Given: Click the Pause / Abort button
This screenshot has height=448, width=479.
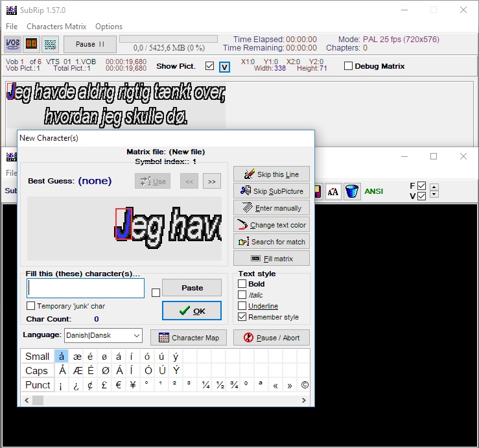Looking at the screenshot, I should coord(272,337).
